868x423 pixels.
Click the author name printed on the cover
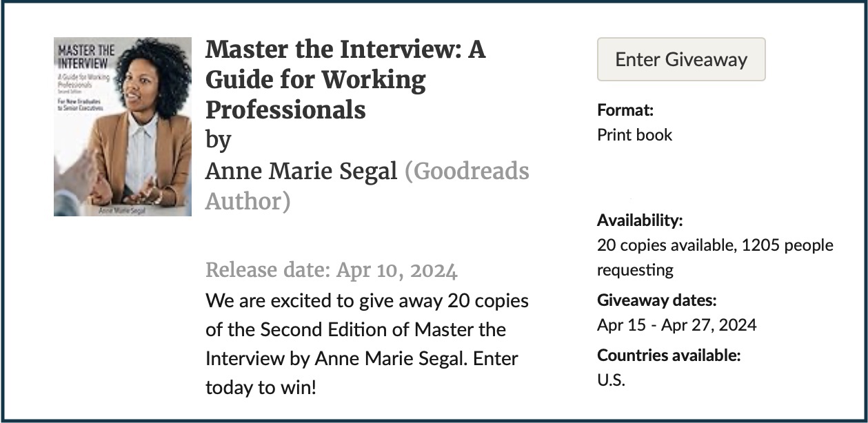click(122, 209)
